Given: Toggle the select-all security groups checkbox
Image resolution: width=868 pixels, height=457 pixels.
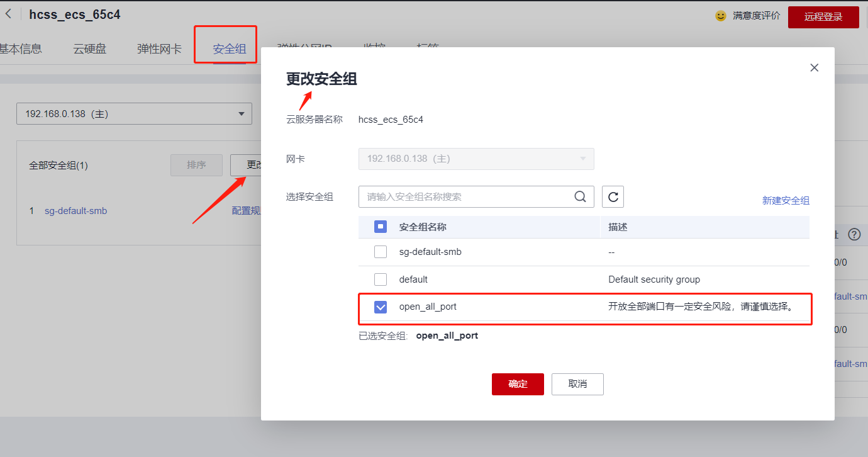Looking at the screenshot, I should (381, 227).
